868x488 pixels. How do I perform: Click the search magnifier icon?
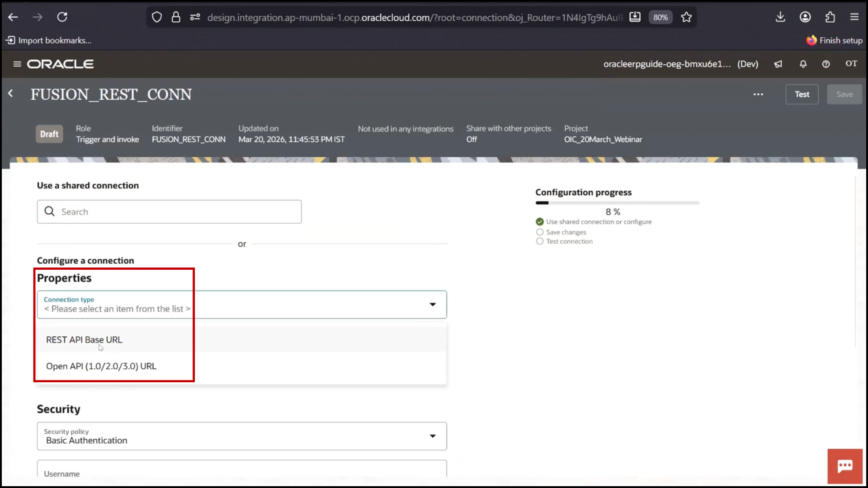coord(50,211)
